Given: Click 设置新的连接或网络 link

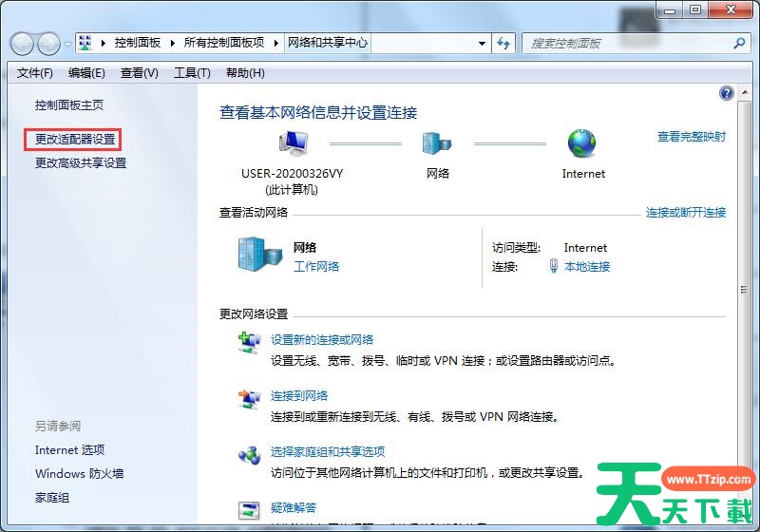Looking at the screenshot, I should click(322, 340).
